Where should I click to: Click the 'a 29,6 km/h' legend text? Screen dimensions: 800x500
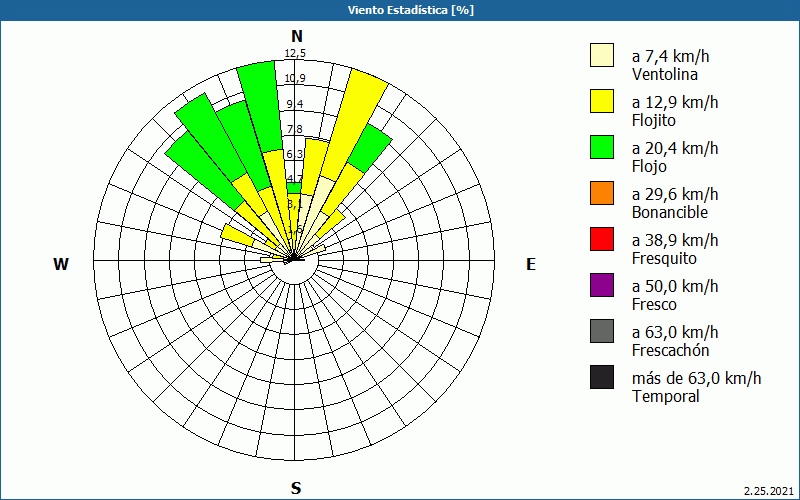point(675,194)
